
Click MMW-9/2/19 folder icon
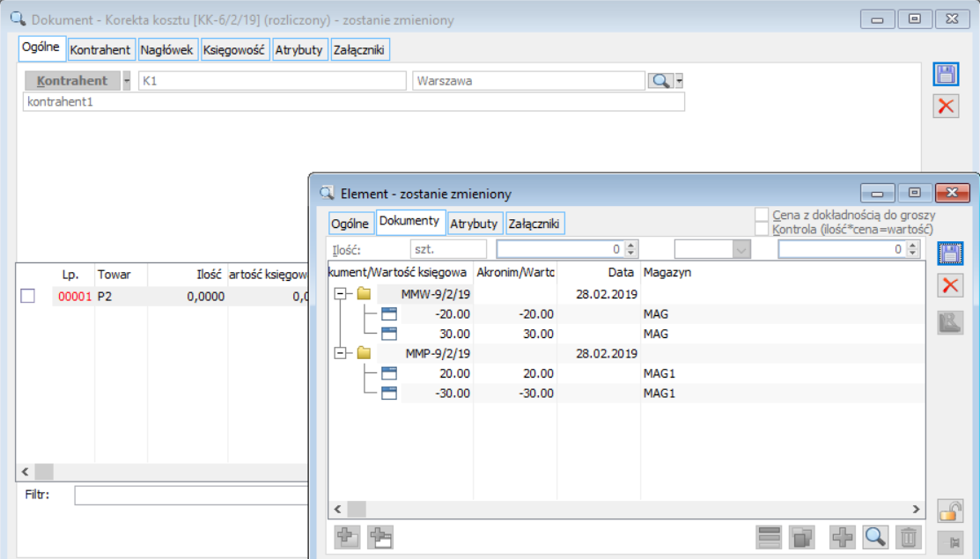coord(364,293)
